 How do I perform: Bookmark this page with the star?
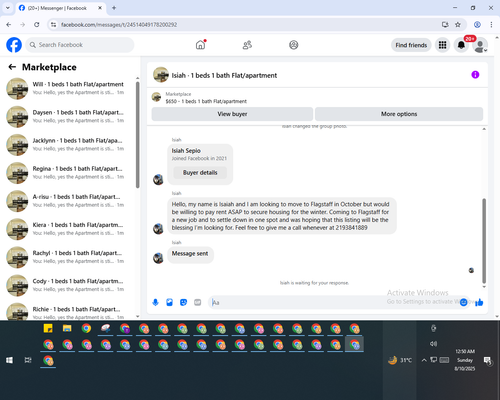[458, 25]
